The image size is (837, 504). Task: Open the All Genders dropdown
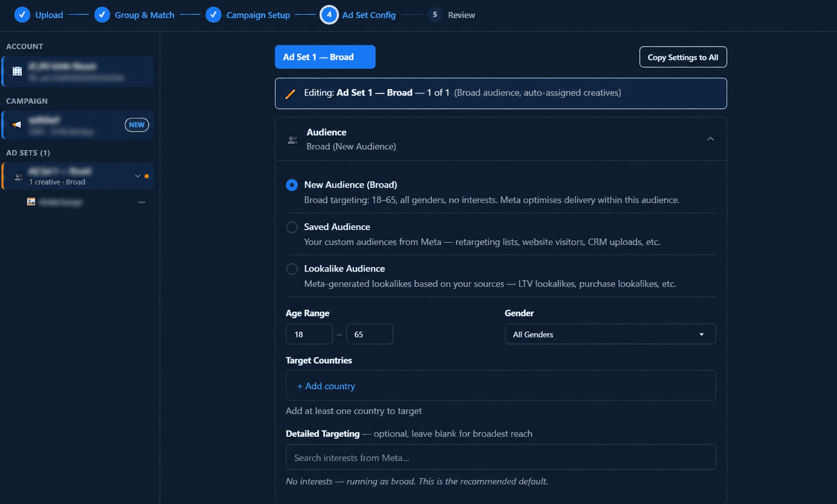point(610,334)
